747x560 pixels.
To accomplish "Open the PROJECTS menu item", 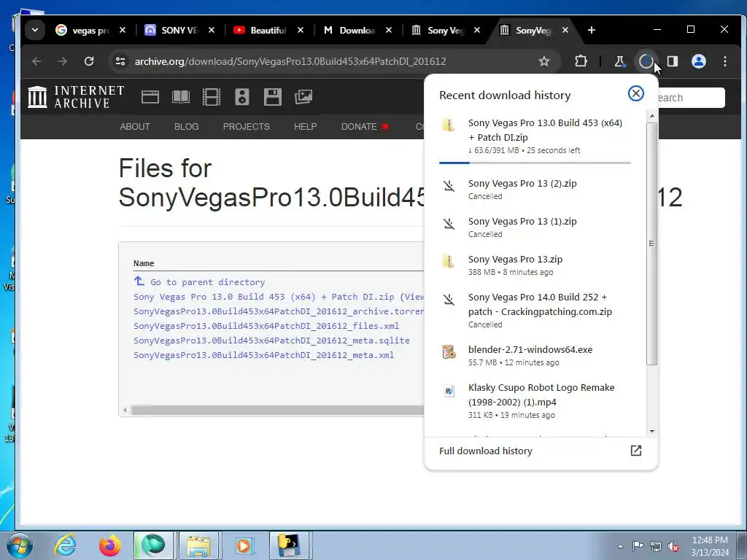I will [247, 127].
